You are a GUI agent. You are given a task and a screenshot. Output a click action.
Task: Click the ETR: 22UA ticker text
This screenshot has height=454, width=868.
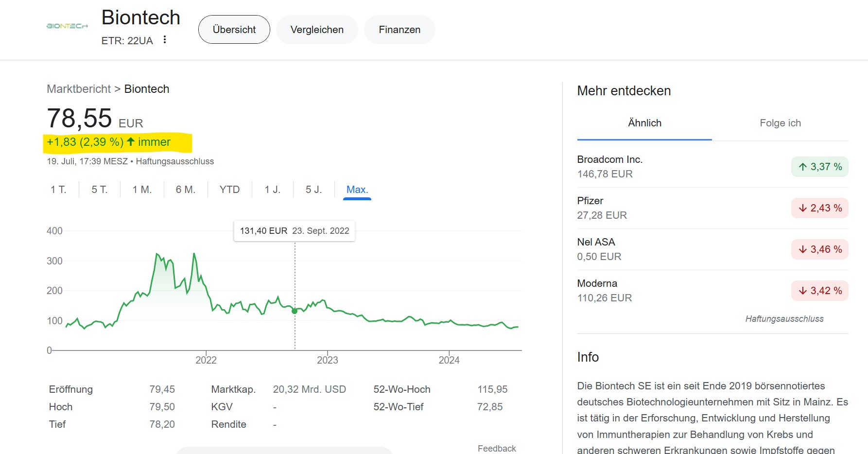(127, 41)
